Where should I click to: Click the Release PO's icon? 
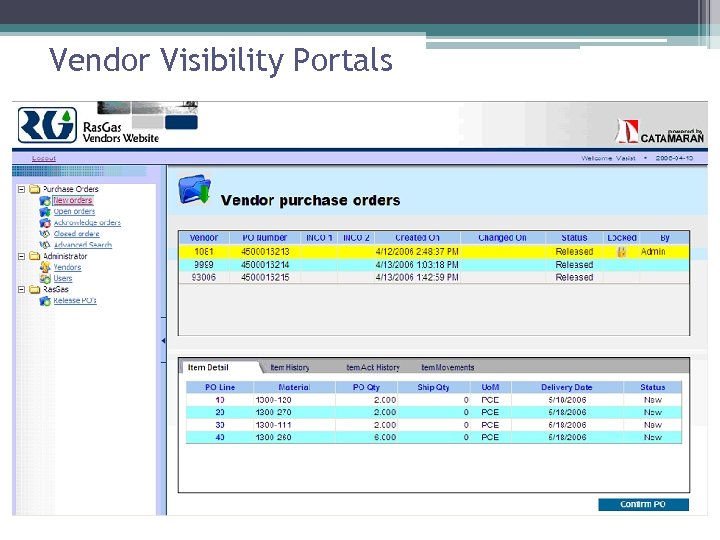[45, 301]
